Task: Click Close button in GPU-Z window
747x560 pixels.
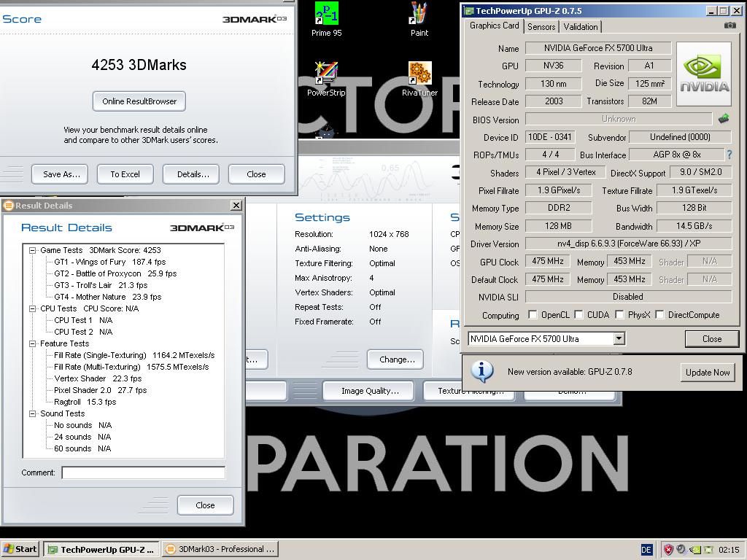Action: coord(712,338)
